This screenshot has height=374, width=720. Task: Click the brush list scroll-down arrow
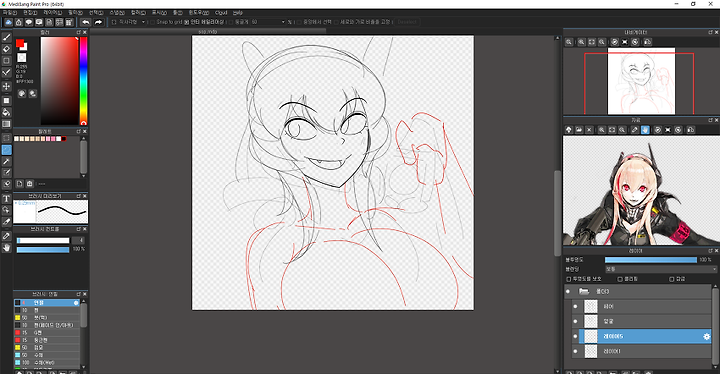click(83, 367)
